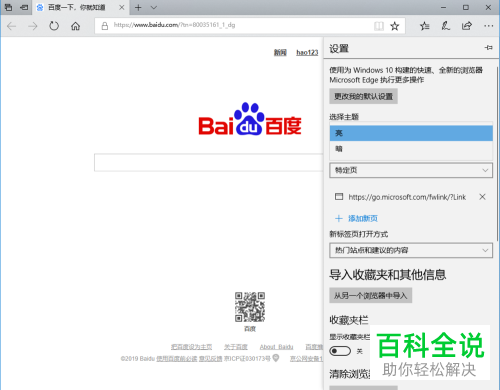Click the set tabs aside icon
This screenshot has height=390, width=500.
coord(24,7)
